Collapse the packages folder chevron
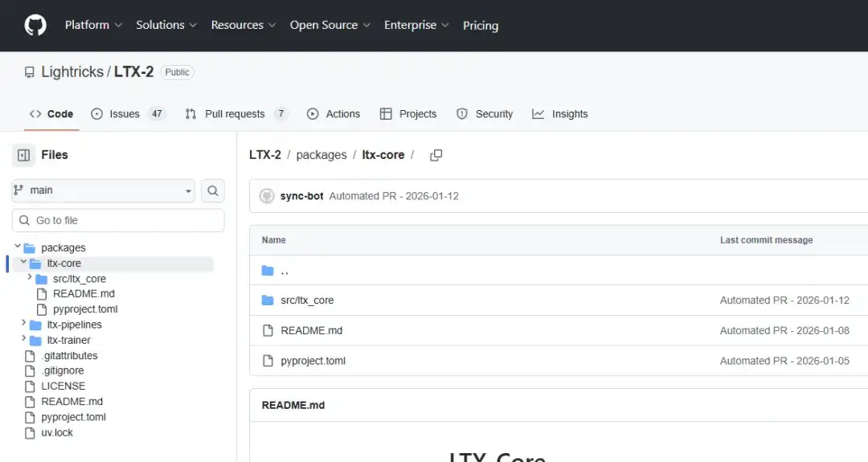 click(18, 246)
